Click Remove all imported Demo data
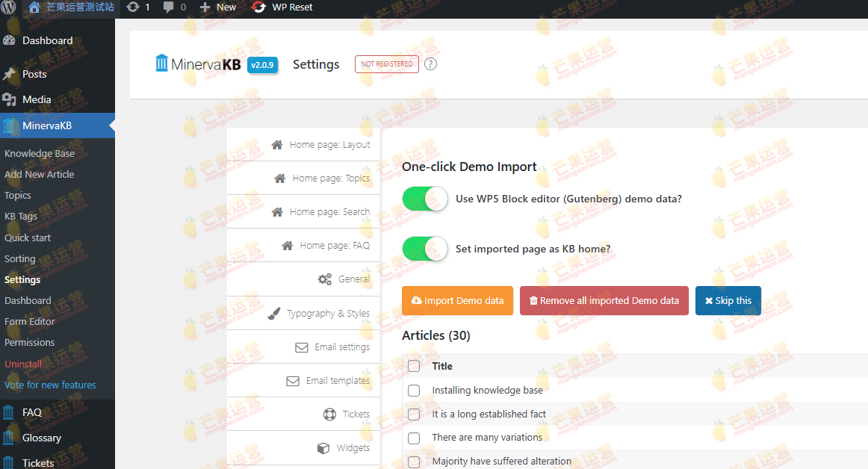The width and height of the screenshot is (868, 469). click(604, 301)
